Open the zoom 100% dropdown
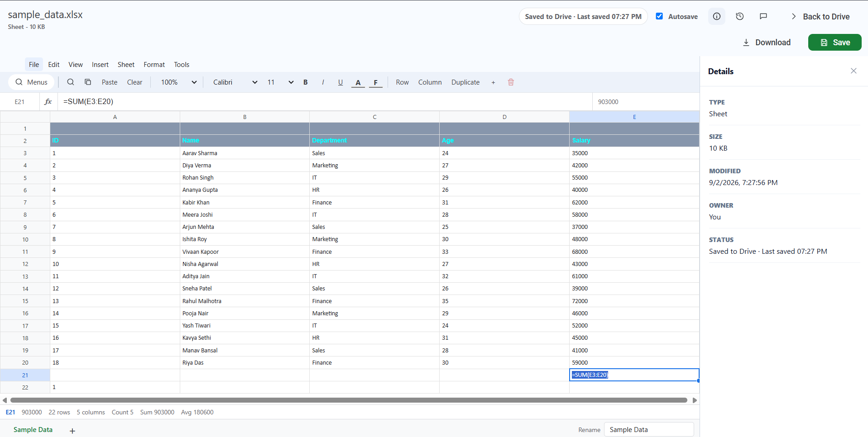The height and width of the screenshot is (437, 868). 179,82
